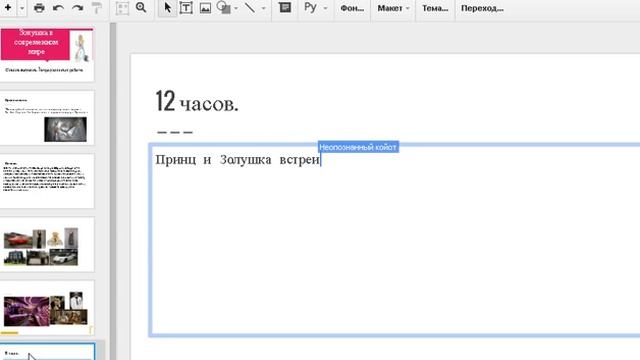The height and width of the screenshot is (360, 640).
Task: Open the Тема... theme panel
Action: tap(435, 8)
